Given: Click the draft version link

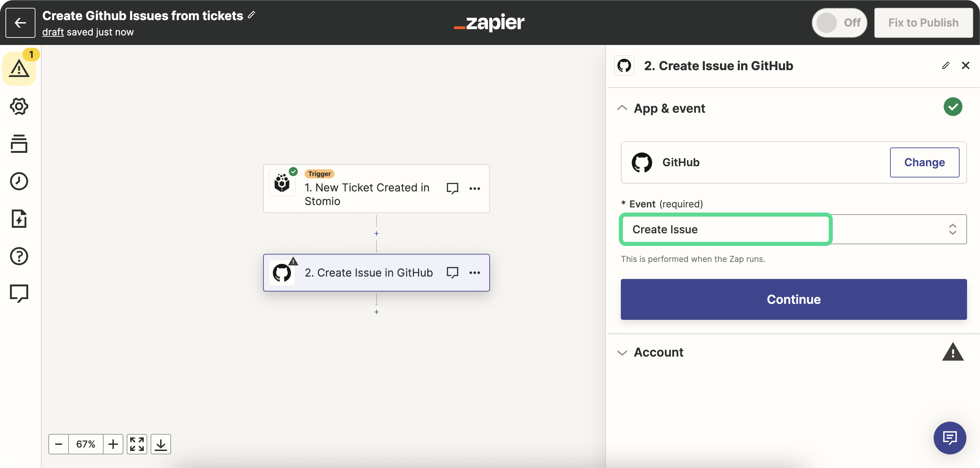Looking at the screenshot, I should 53,32.
